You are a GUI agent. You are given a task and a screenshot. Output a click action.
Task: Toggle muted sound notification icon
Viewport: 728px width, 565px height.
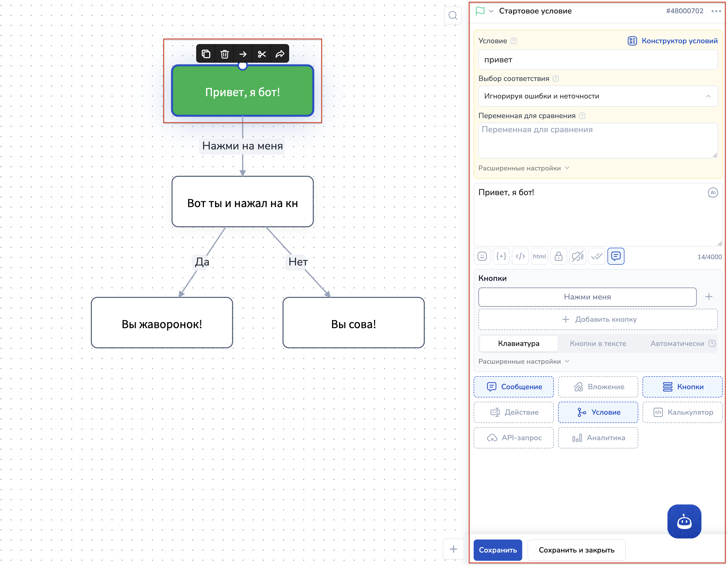(x=578, y=256)
